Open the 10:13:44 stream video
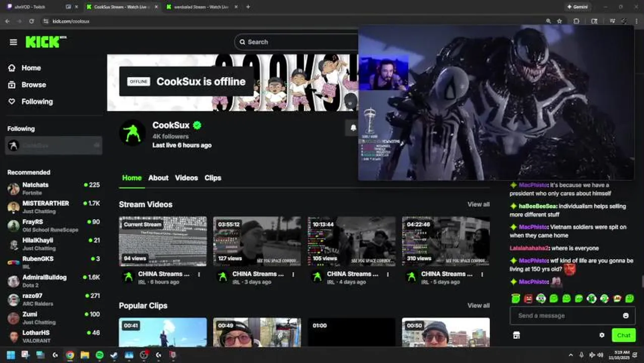644x363 pixels. [352, 241]
